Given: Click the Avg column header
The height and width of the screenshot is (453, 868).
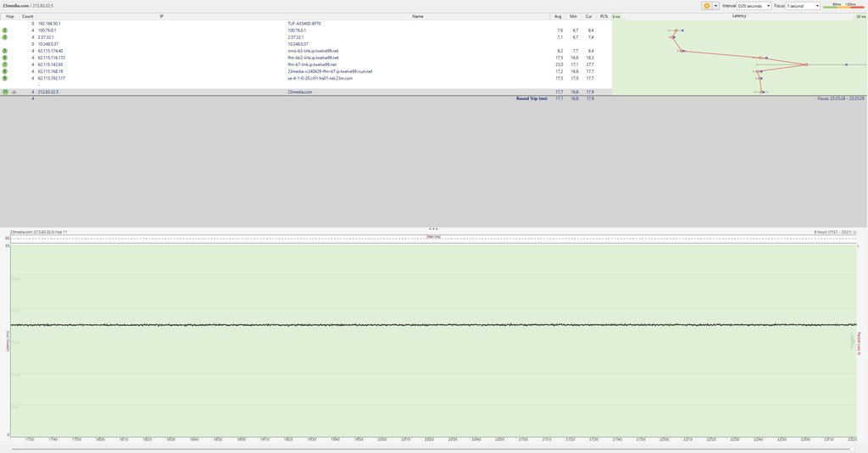Looking at the screenshot, I should [558, 17].
